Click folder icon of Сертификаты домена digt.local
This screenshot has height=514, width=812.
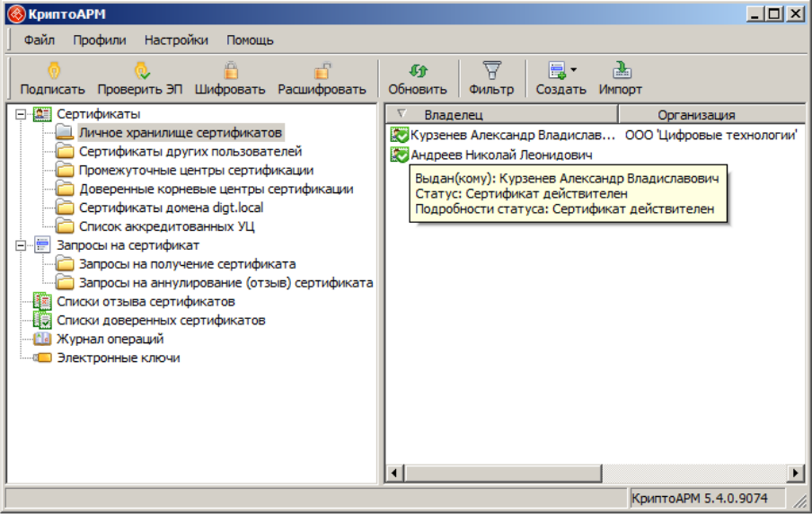pos(66,208)
